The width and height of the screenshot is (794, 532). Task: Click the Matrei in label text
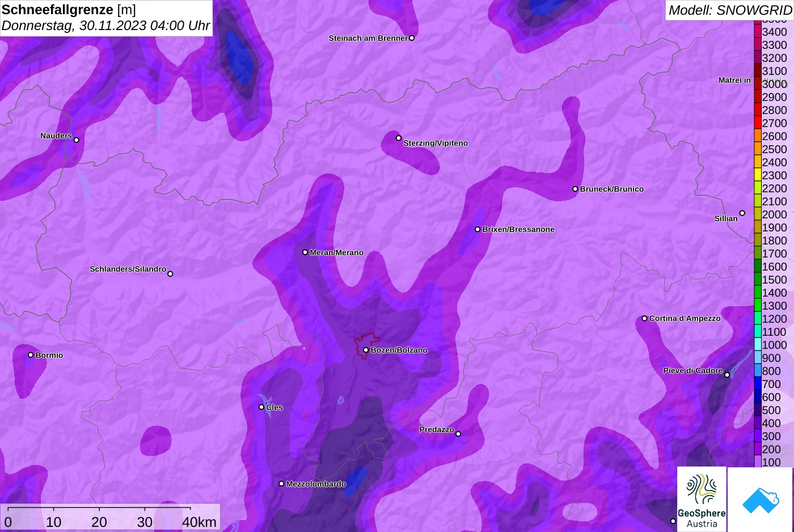coord(734,80)
